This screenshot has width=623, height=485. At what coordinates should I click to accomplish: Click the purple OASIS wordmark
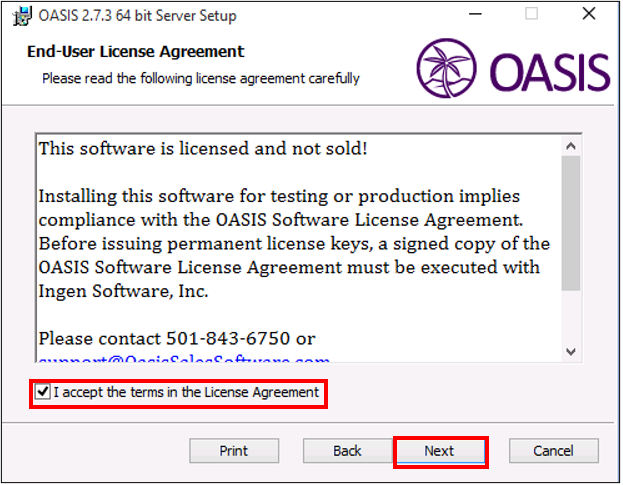coord(549,72)
